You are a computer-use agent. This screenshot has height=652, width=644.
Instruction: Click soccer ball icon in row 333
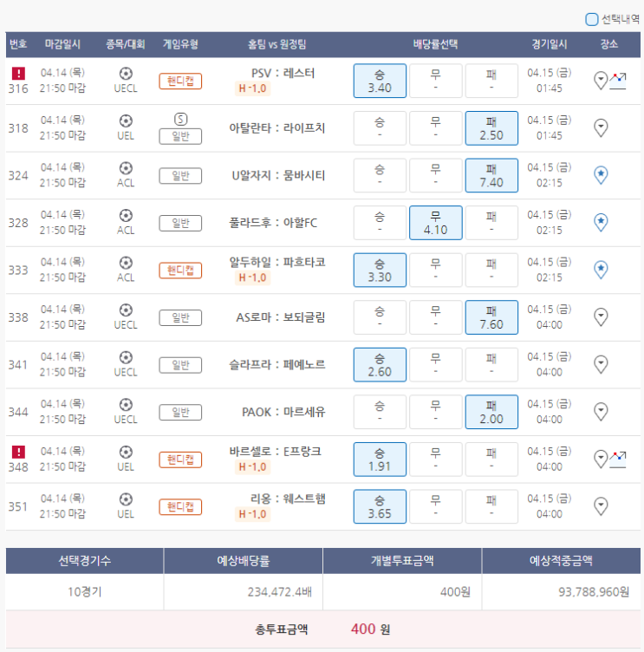click(126, 263)
